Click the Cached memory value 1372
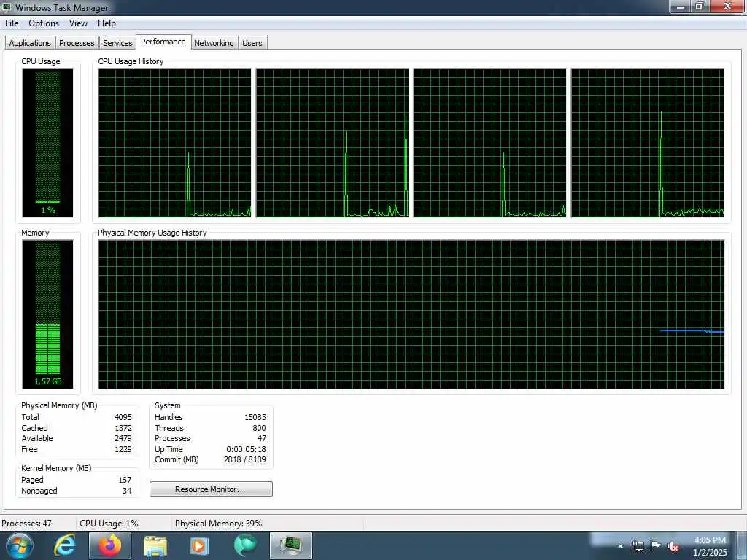The height and width of the screenshot is (560, 747). tap(123, 427)
